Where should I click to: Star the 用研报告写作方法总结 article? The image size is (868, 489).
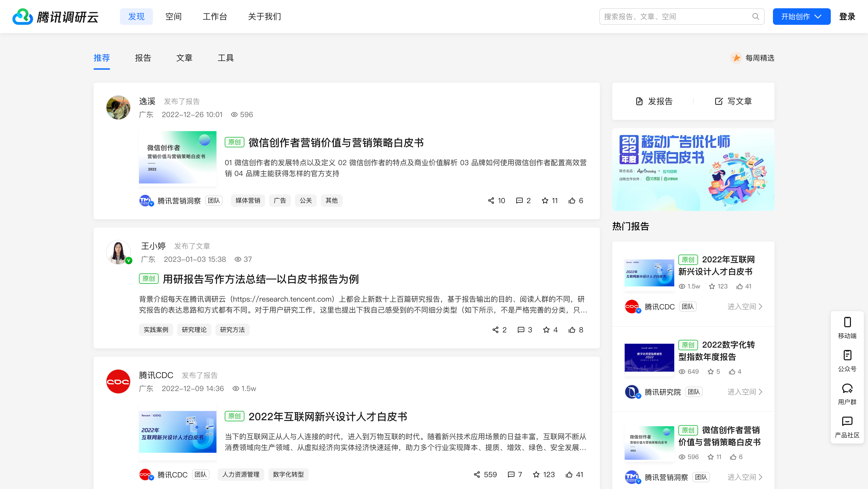546,330
